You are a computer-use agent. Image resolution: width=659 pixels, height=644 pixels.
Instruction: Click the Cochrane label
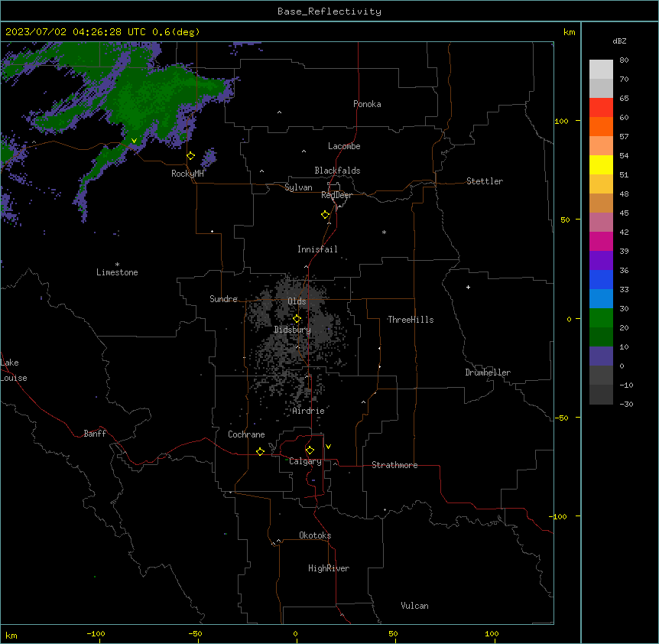pyautogui.click(x=246, y=434)
